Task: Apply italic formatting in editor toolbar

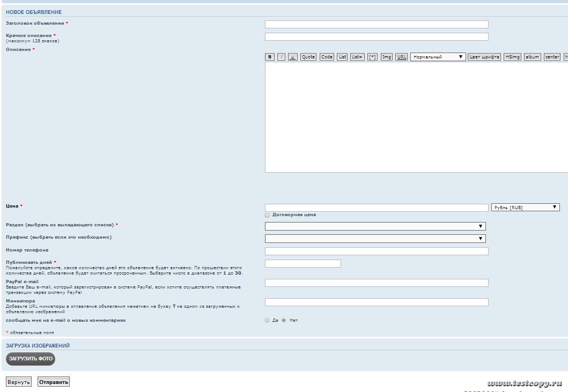Action: (x=281, y=57)
